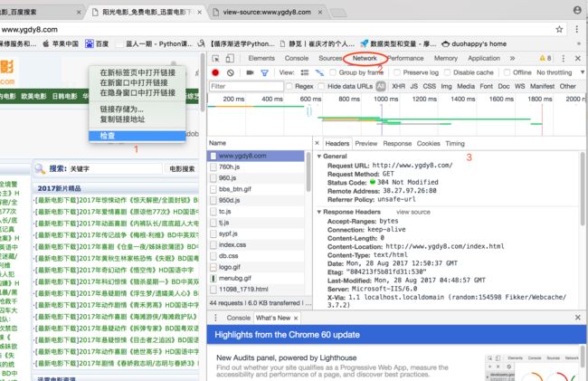This screenshot has height=381, width=588.
Task: Click the Baidu bookmark icon
Action: pos(90,43)
